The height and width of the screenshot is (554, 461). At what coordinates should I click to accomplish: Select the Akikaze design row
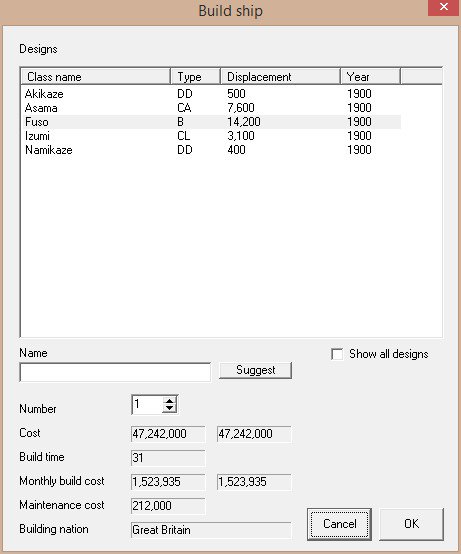tap(212, 94)
